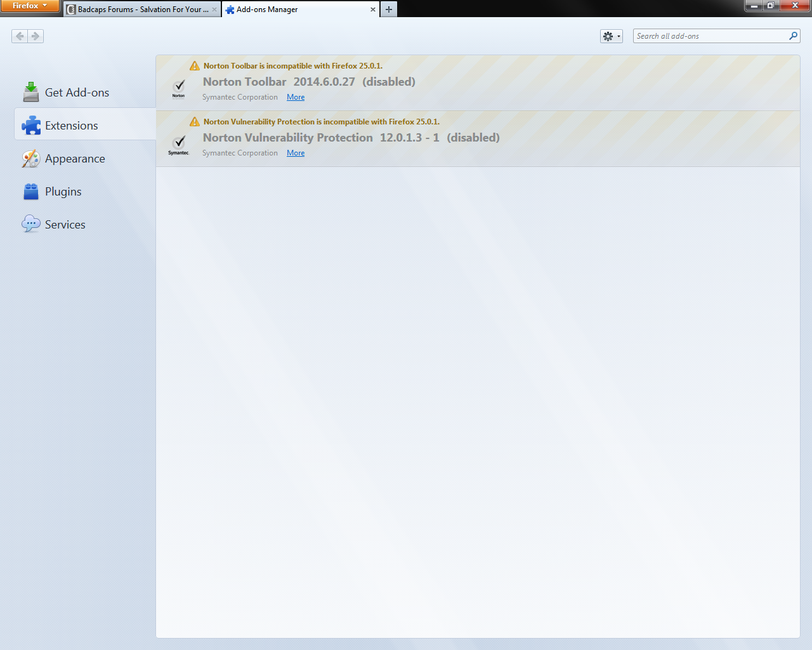Click the Norton Toolbar incompatibility warning icon
This screenshot has width=812, height=650.
pos(195,66)
